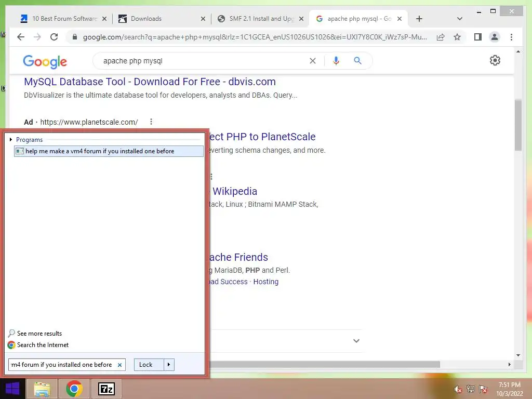Switch to SMF 2.1 Install tab
This screenshot has width=532, height=399.
click(x=260, y=19)
